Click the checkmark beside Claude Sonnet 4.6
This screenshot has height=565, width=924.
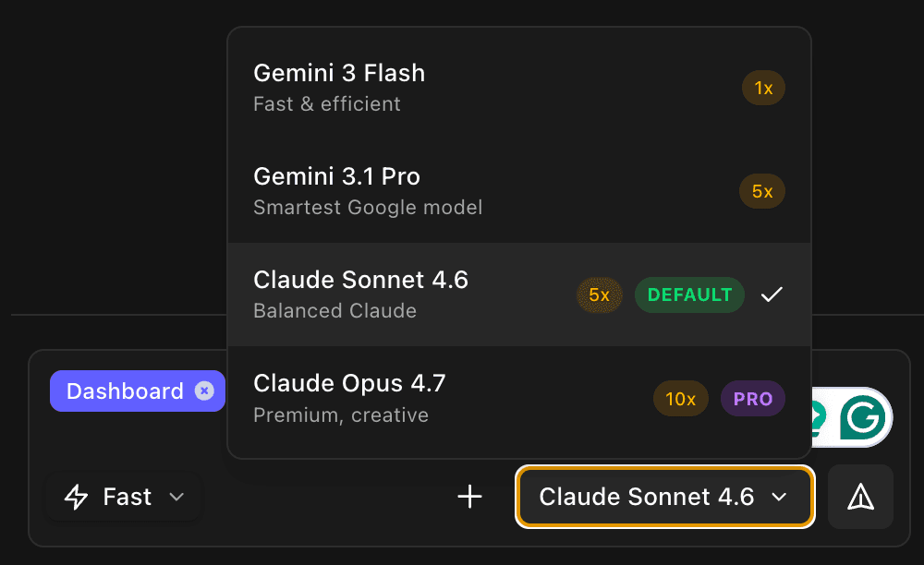(x=772, y=295)
